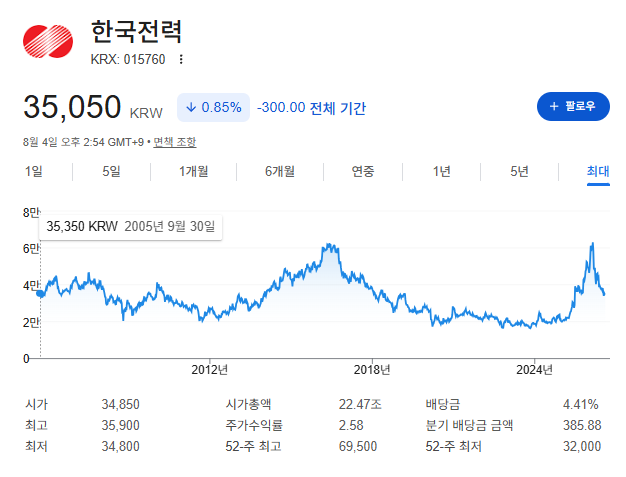Image resolution: width=626 pixels, height=477 pixels.
Task: Click the 2005년 9월 30일 tooltip date
Action: tap(170, 226)
